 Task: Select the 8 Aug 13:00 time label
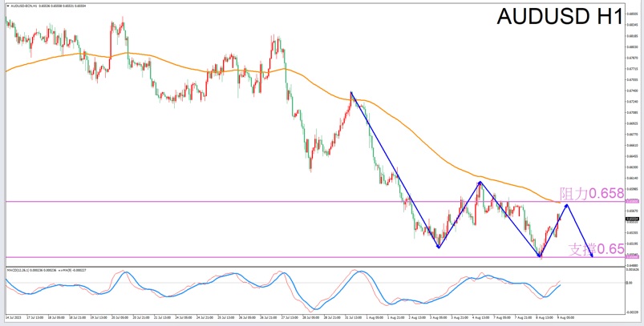pos(545,317)
